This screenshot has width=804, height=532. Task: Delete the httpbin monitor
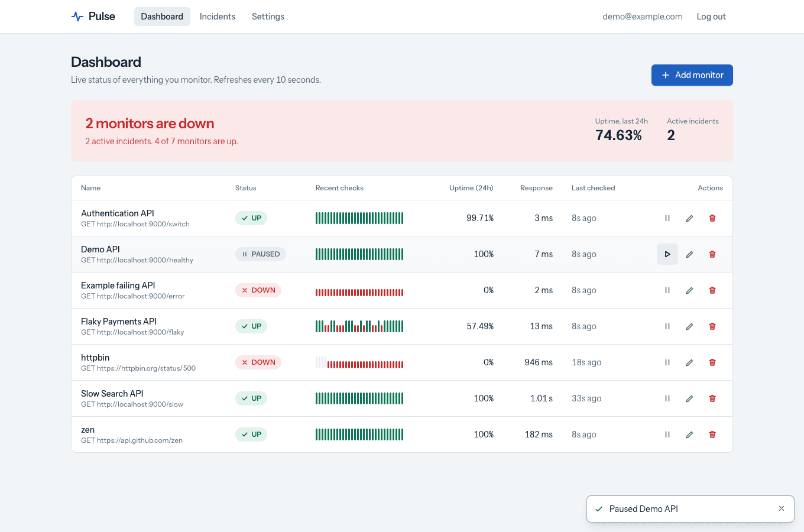(x=712, y=362)
